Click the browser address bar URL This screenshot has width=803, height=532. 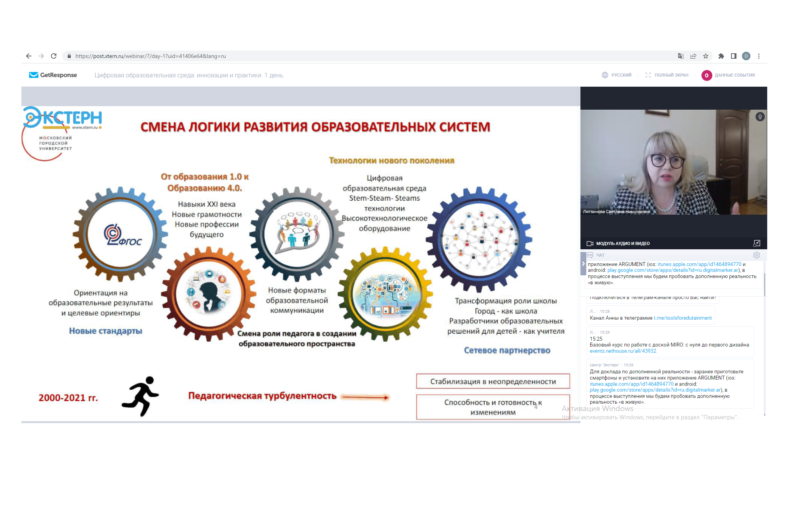[x=151, y=56]
